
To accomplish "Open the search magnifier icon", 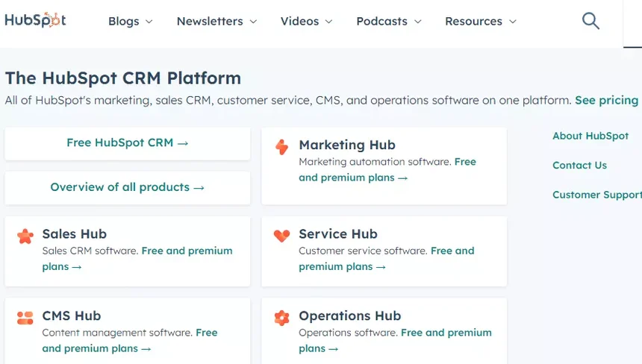I will click(590, 21).
